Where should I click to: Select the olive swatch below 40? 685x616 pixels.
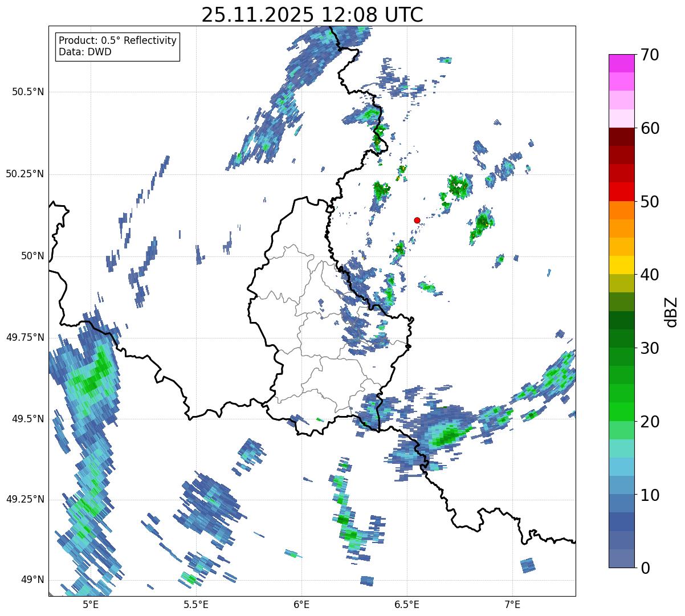click(621, 283)
